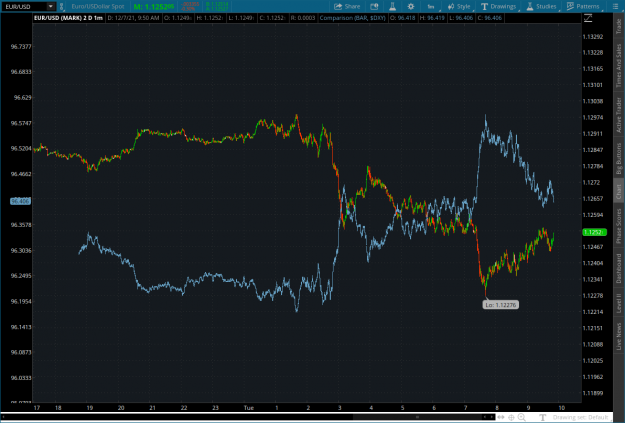625x423 pixels.
Task: Click the scroll-right arrow on the time scrollbar
Action: coord(491,417)
